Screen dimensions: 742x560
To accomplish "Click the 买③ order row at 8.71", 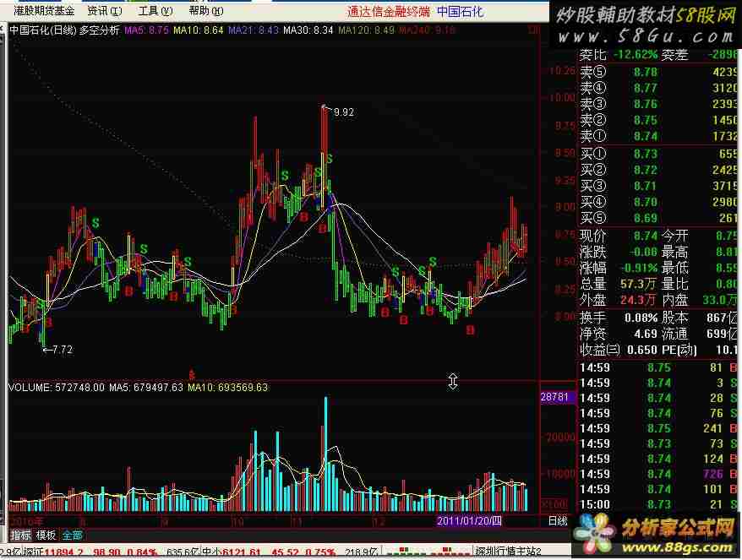I will point(658,186).
